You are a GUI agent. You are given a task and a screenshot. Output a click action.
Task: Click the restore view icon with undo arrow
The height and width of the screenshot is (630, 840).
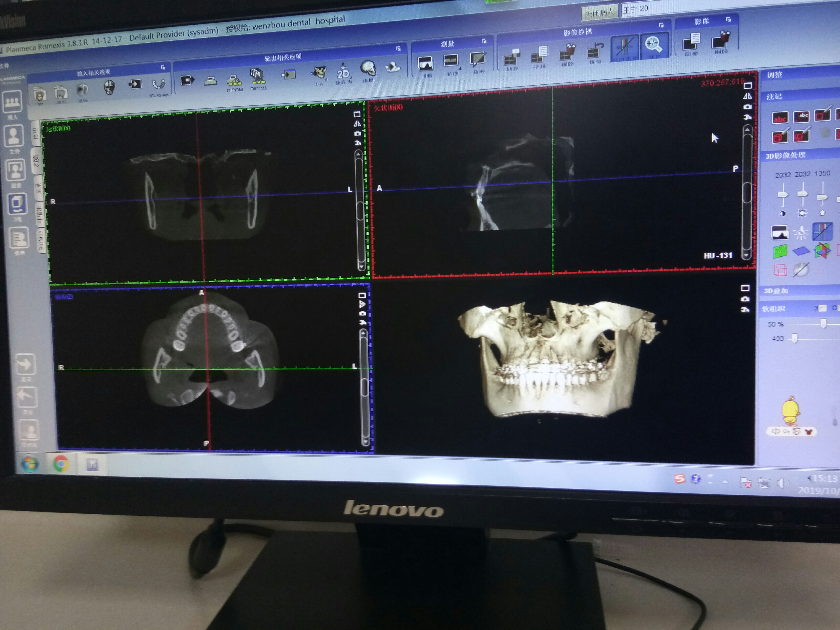595,50
